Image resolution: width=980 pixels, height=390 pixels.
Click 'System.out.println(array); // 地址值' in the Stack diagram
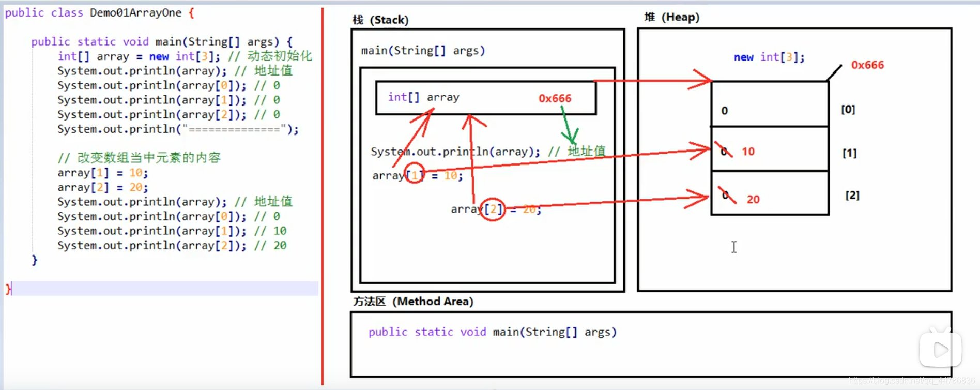488,151
